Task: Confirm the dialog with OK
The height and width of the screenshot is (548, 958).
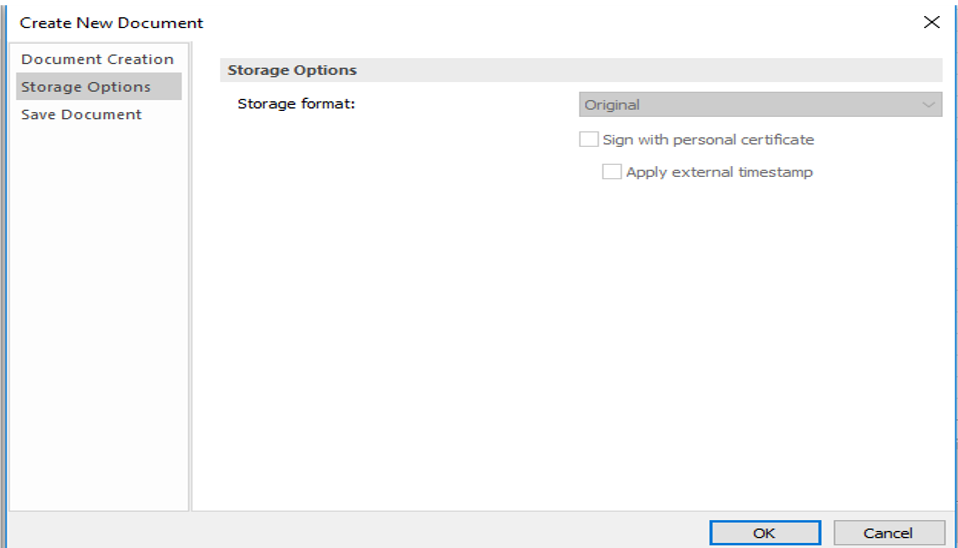Action: coord(765,533)
